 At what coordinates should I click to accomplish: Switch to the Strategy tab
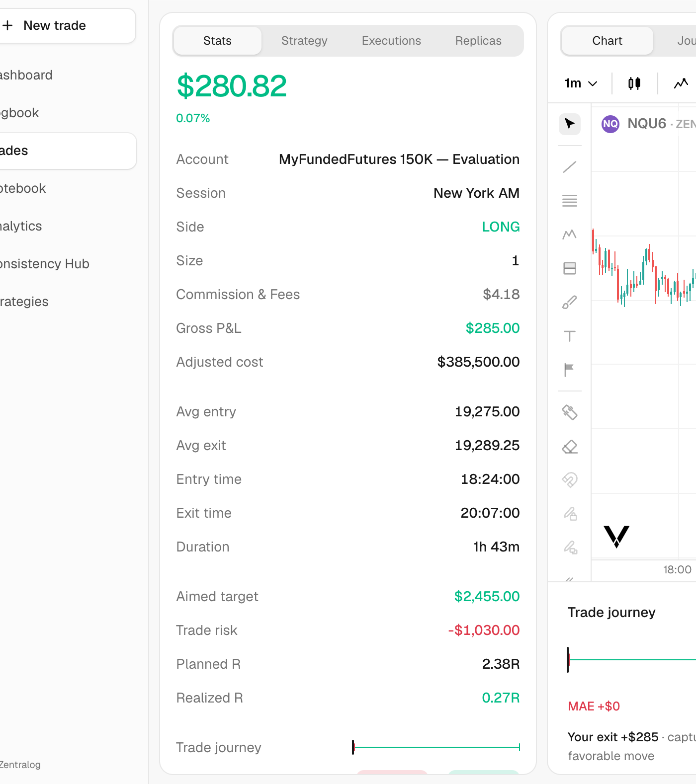tap(304, 41)
